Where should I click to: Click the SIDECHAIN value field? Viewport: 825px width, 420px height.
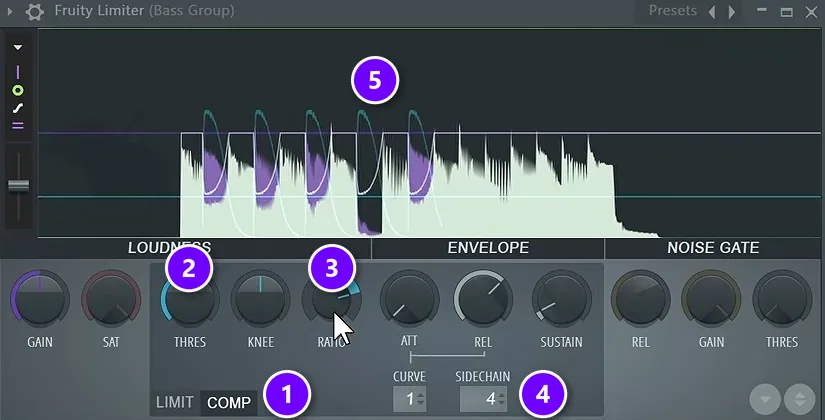483,399
